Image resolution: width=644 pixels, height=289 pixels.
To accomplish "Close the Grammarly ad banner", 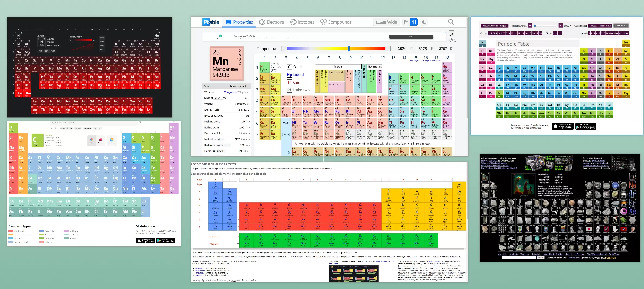I will pos(452,34).
